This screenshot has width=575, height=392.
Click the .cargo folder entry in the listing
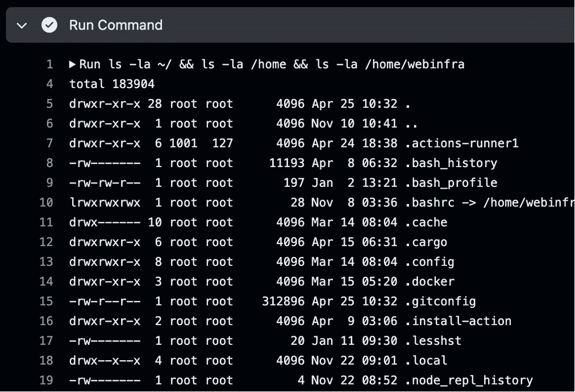(x=427, y=242)
